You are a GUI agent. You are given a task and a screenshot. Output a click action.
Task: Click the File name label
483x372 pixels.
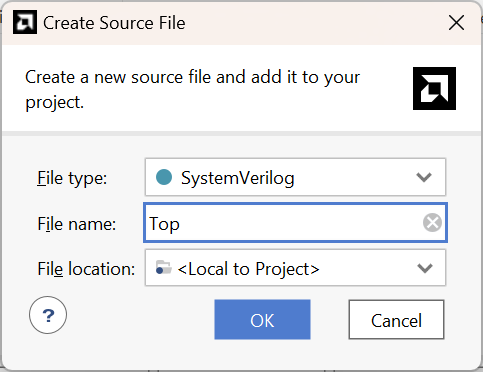click(77, 224)
